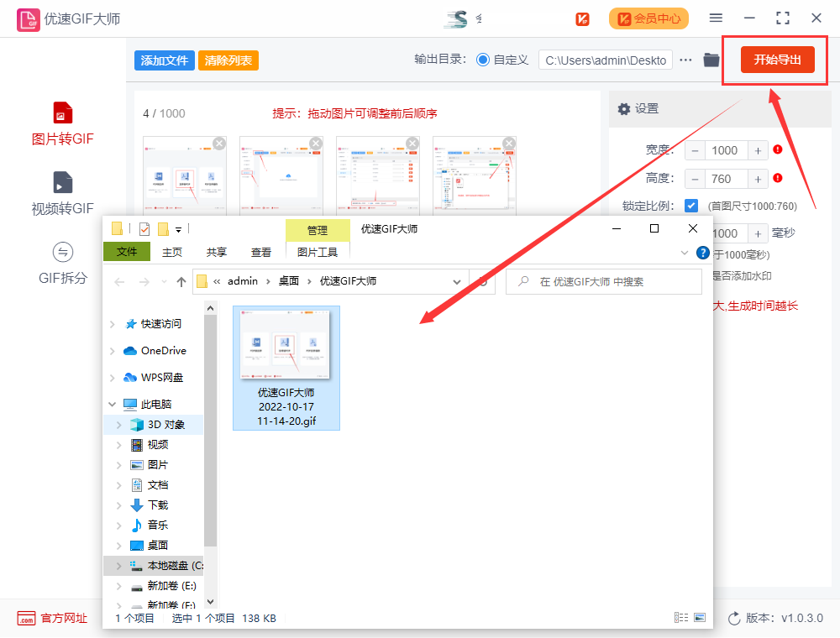Increase height with plus button
The width and height of the screenshot is (840, 638).
click(x=758, y=179)
